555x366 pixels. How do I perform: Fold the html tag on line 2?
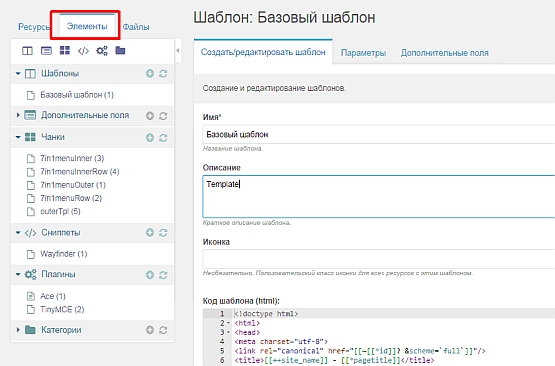228,323
